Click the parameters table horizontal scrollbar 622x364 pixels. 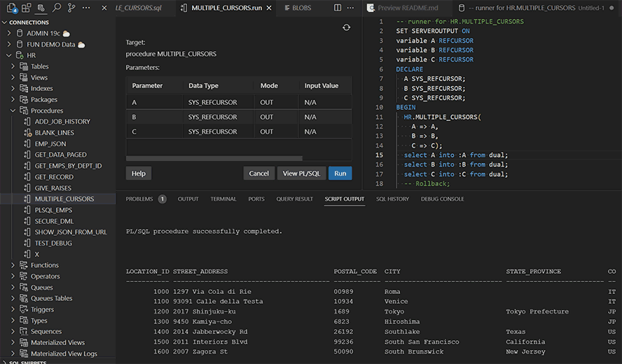pos(214,158)
